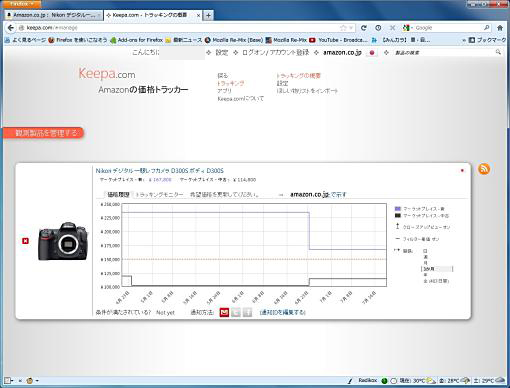Image resolution: width=510 pixels, height=388 pixels.
Task: Open a new browser tab
Action: pyautogui.click(x=208, y=15)
